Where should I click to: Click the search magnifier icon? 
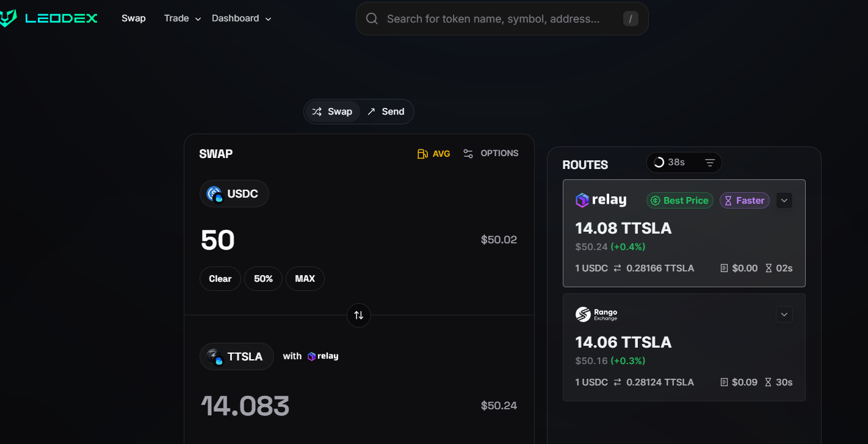pos(372,19)
